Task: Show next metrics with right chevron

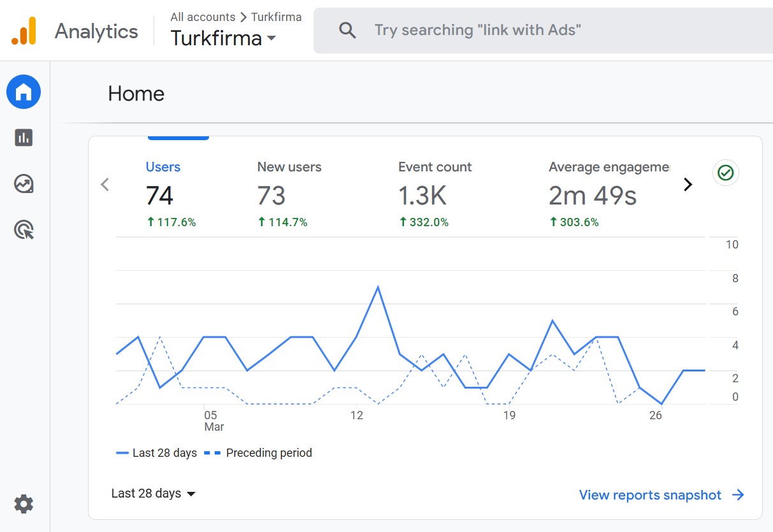Action: tap(688, 185)
